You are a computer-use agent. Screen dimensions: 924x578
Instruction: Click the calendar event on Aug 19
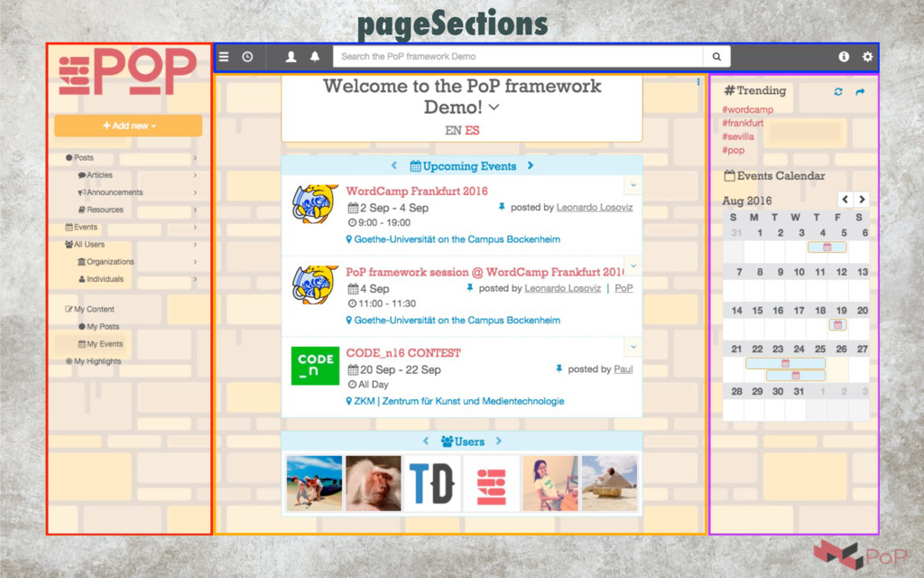coord(838,324)
